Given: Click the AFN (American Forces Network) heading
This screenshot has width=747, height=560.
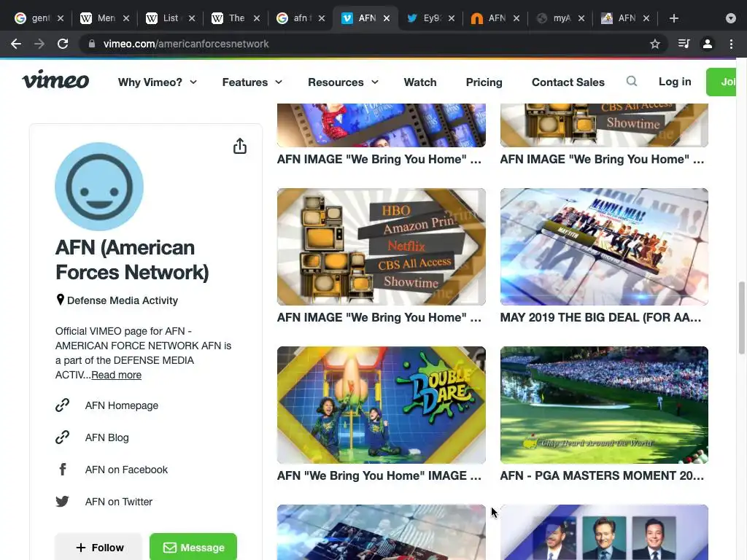Looking at the screenshot, I should point(132,260).
